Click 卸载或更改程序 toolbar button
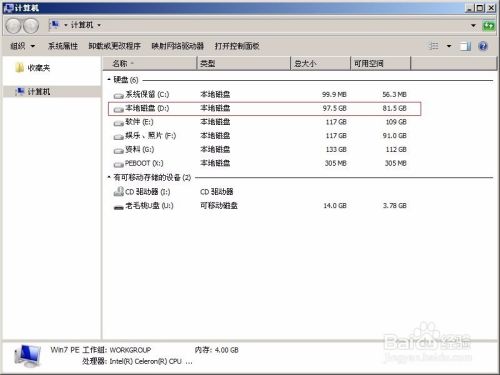500x375 pixels. point(114,46)
